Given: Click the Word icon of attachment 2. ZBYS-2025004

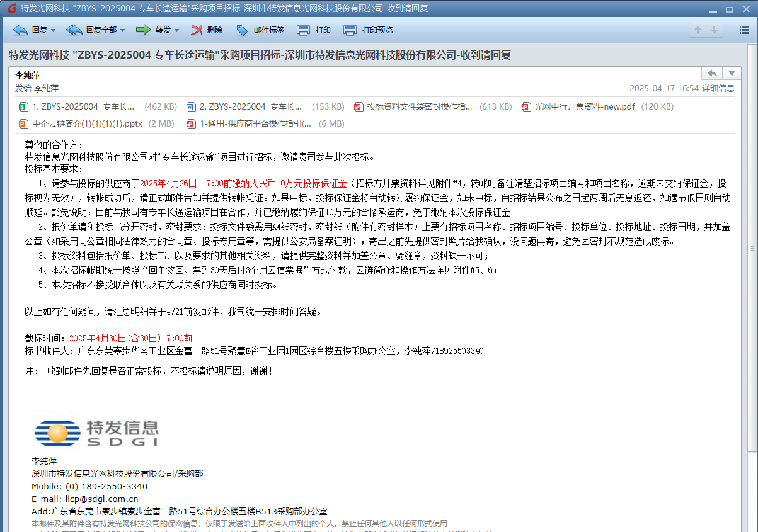Looking at the screenshot, I should [x=191, y=107].
